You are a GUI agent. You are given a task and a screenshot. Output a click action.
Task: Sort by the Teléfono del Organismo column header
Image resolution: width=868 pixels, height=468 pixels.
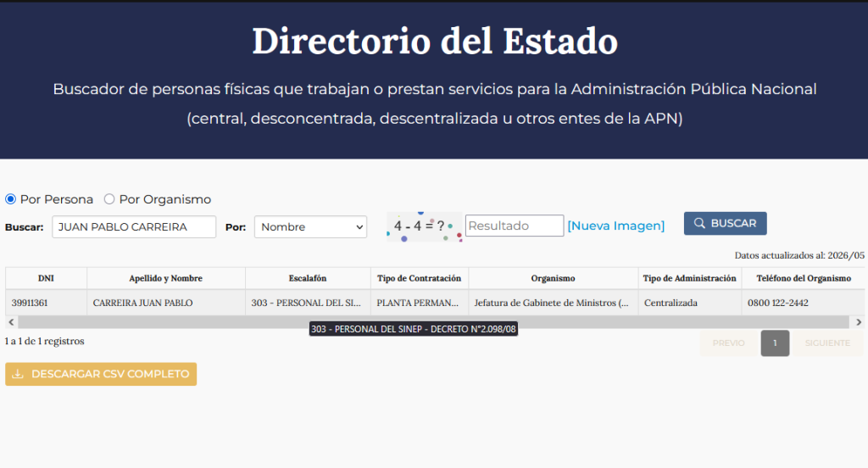(804, 278)
